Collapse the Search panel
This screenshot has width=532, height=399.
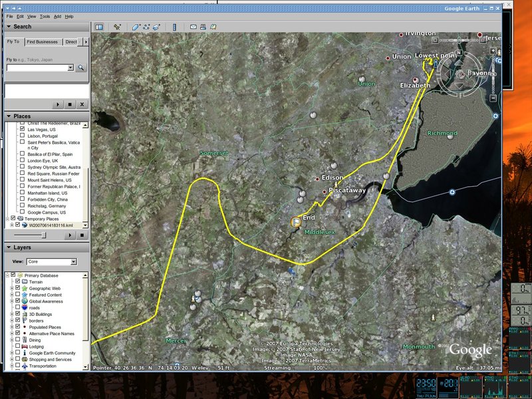tap(9, 27)
